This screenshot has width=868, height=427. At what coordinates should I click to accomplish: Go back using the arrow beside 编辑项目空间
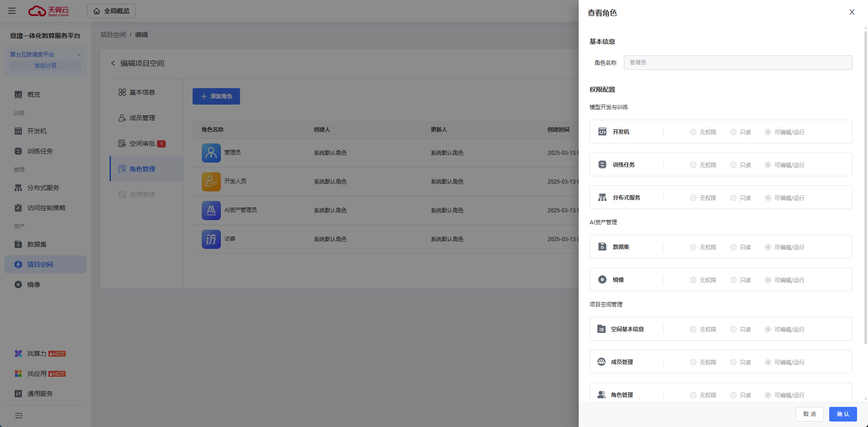[x=113, y=63]
